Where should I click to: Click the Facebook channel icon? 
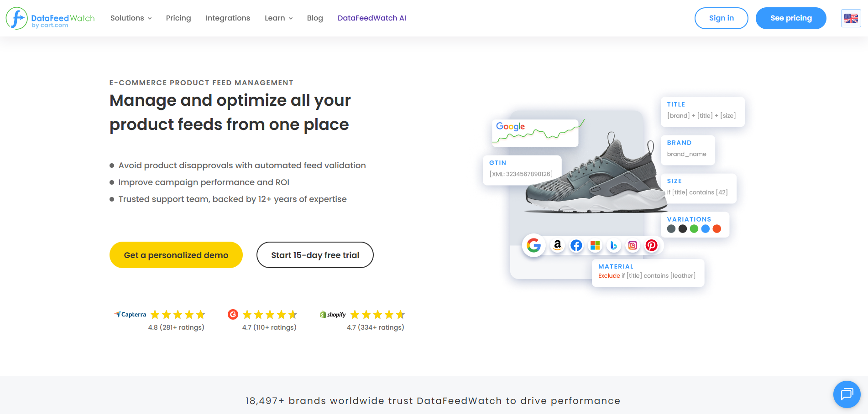point(576,245)
